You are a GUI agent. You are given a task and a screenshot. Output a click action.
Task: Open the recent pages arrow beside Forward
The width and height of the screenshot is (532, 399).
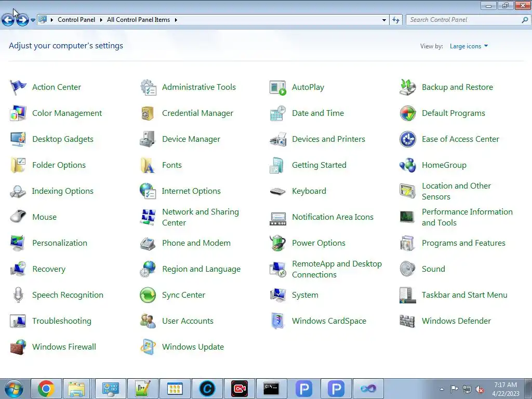tap(33, 20)
